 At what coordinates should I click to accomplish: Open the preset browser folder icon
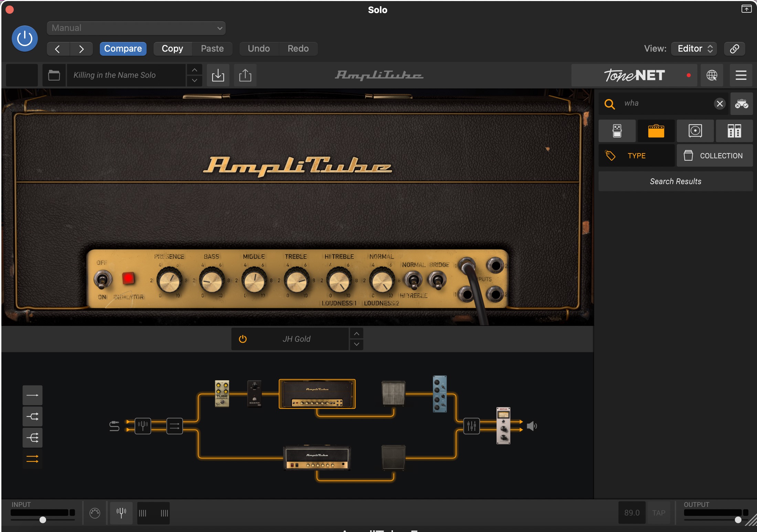[54, 75]
